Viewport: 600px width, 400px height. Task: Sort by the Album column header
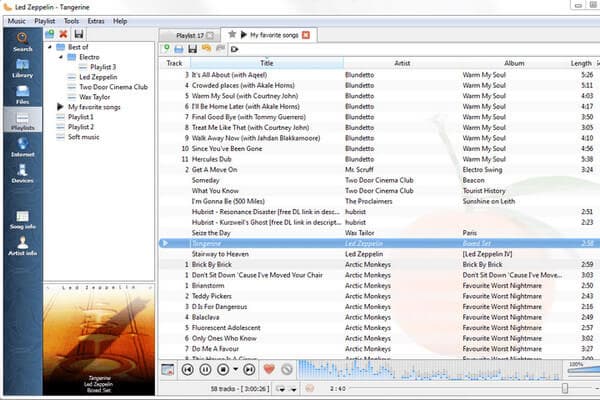pos(514,63)
